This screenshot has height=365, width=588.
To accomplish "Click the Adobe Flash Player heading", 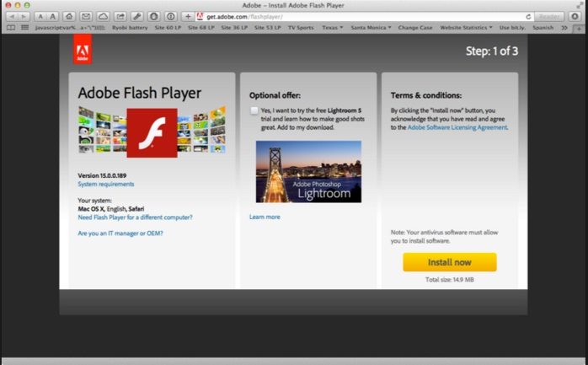I will tap(140, 93).
